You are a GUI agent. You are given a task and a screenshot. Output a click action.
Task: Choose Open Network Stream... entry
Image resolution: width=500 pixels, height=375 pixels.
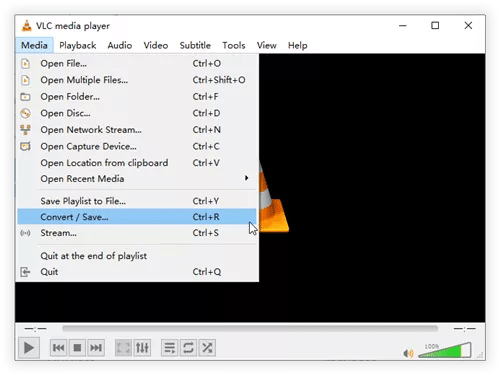click(137, 130)
